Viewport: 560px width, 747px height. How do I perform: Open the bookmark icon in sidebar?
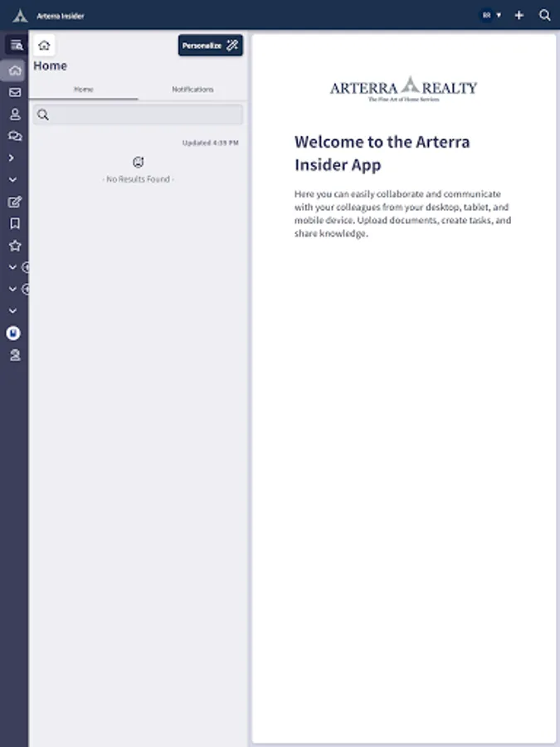pyautogui.click(x=15, y=223)
